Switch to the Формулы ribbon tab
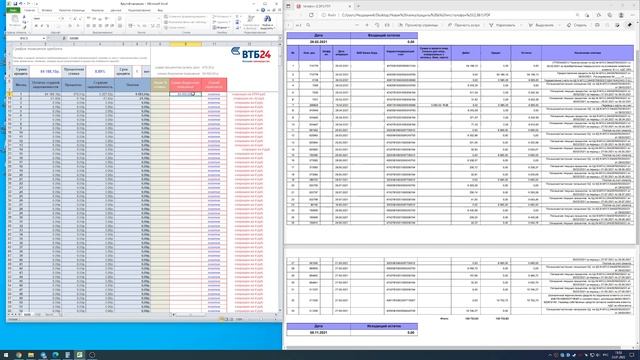This screenshot has height=360, width=640. point(98,10)
